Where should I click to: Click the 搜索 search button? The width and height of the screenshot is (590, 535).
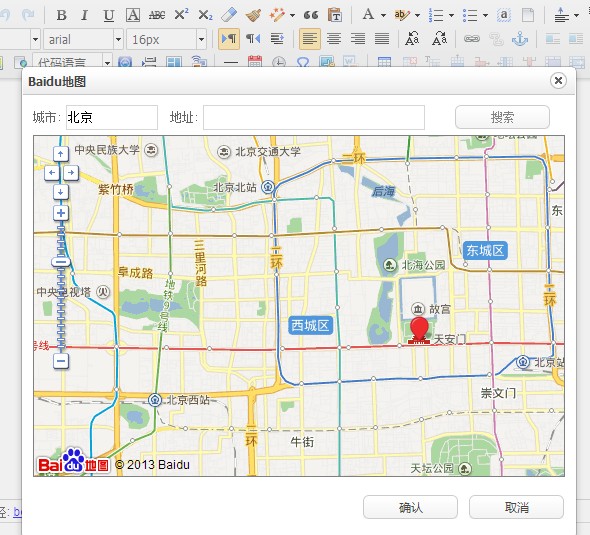502,117
